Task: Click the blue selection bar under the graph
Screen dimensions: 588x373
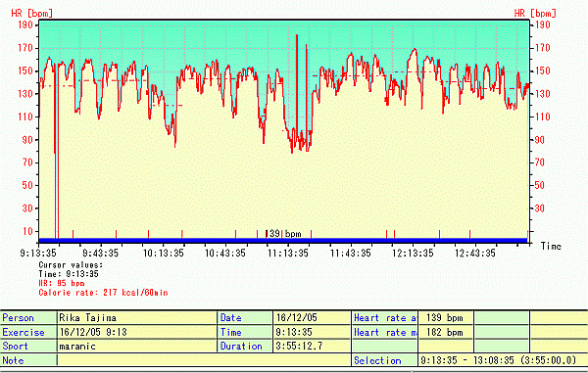Action: (x=283, y=241)
